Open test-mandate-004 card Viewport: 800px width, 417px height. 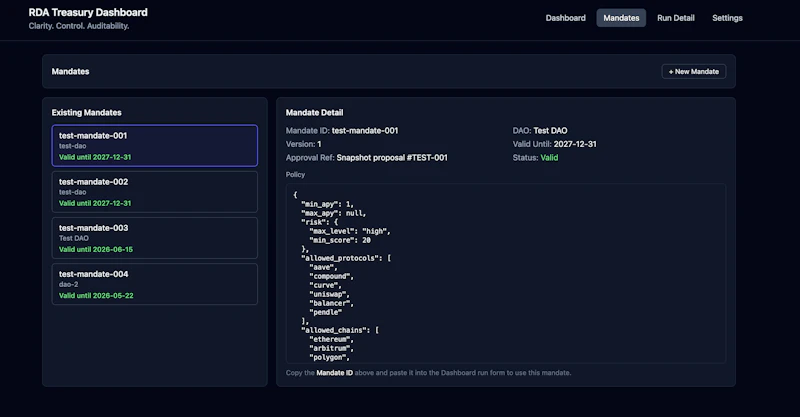click(x=155, y=284)
